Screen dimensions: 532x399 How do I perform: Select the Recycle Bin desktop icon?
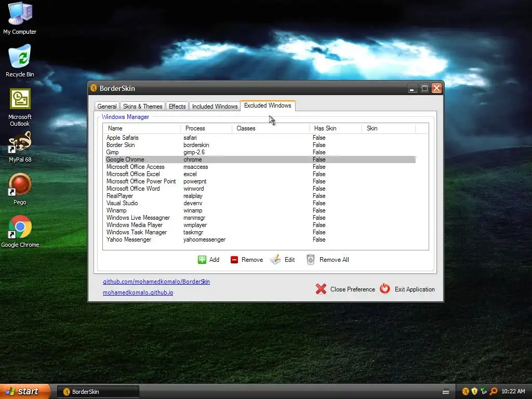(x=20, y=61)
